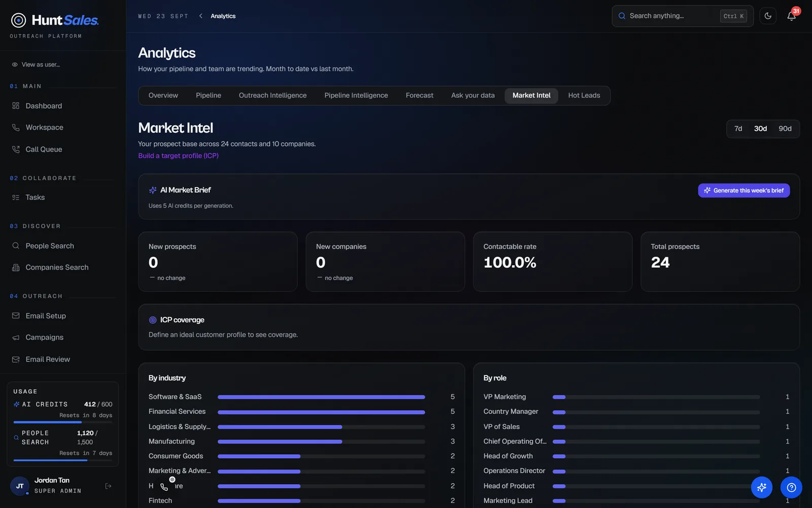Click View as user option

[36, 65]
